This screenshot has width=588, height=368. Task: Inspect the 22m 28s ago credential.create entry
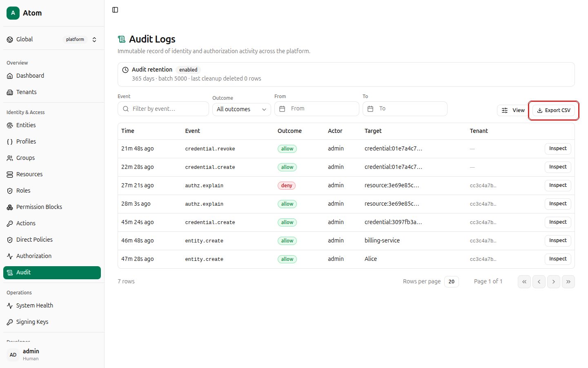tap(558, 167)
